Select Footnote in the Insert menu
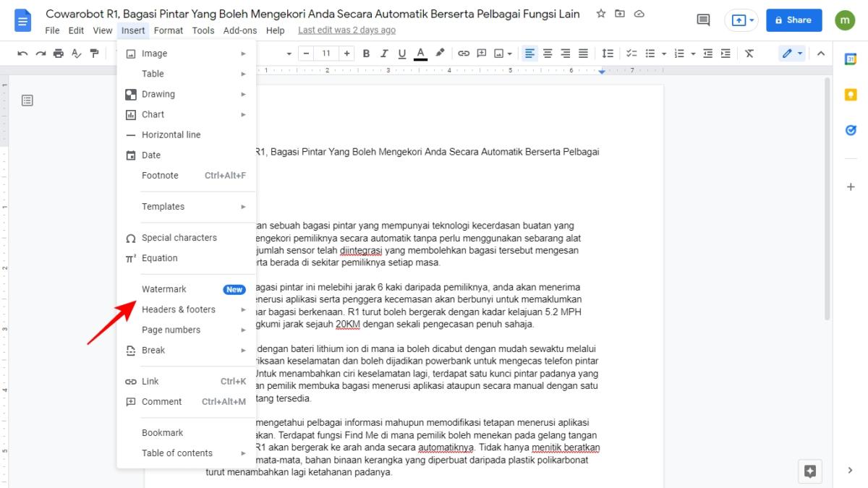This screenshot has height=488, width=868. [187, 175]
